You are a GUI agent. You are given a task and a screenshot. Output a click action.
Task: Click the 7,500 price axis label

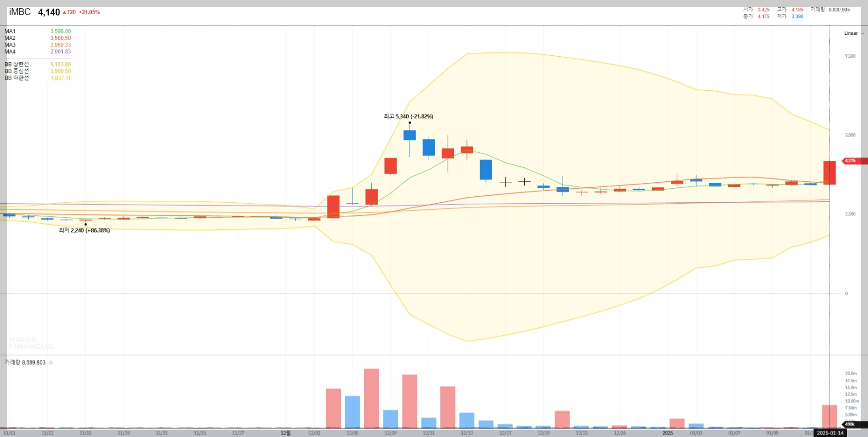[x=850, y=56]
